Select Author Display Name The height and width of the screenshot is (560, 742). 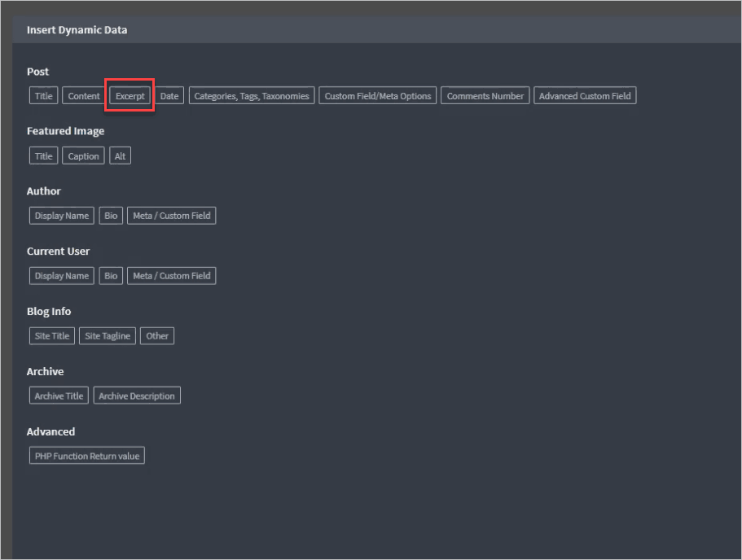click(62, 216)
